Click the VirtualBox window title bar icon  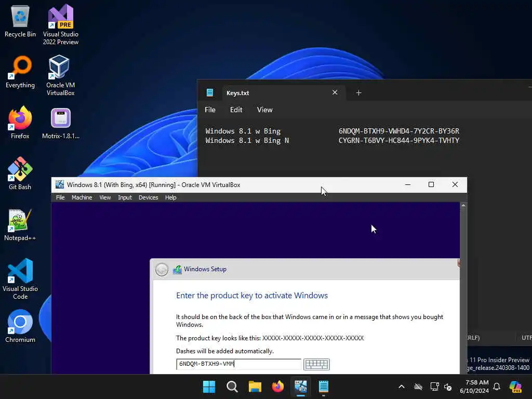tap(60, 184)
